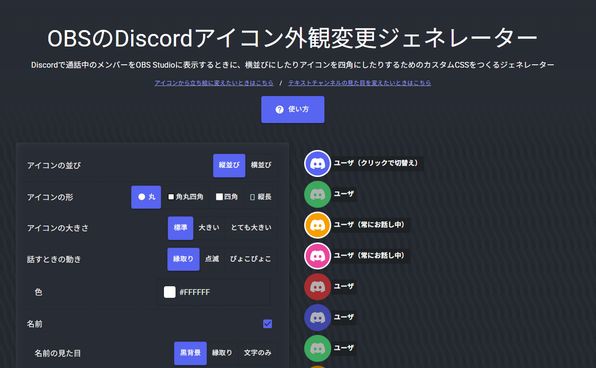The image size is (596, 368).
Task: Click the blue Discord avatar of first user
Action: (317, 163)
